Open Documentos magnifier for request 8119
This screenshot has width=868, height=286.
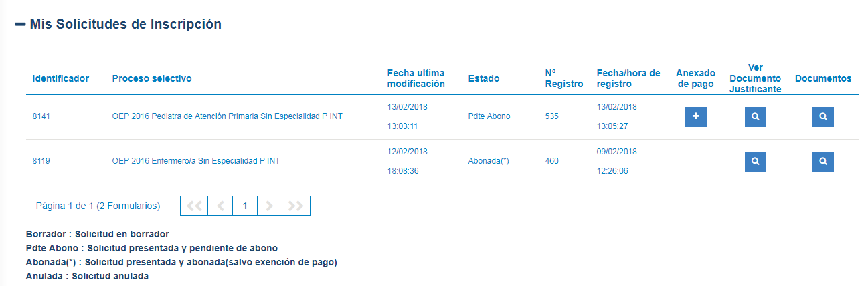coord(823,161)
